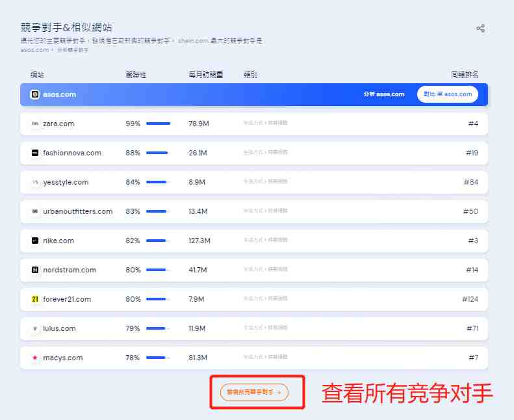Click the #71 rank for lulus.com
Image resolution: width=514 pixels, height=420 pixels.
click(x=472, y=328)
